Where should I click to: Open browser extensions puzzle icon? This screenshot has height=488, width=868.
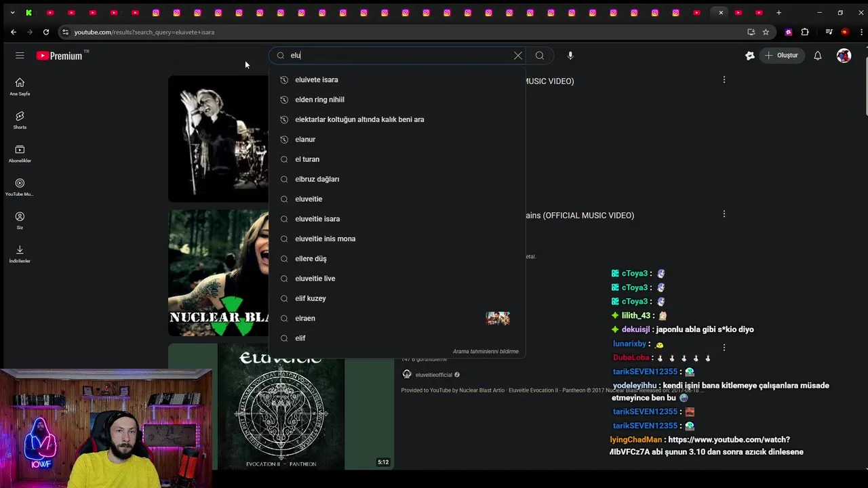805,32
